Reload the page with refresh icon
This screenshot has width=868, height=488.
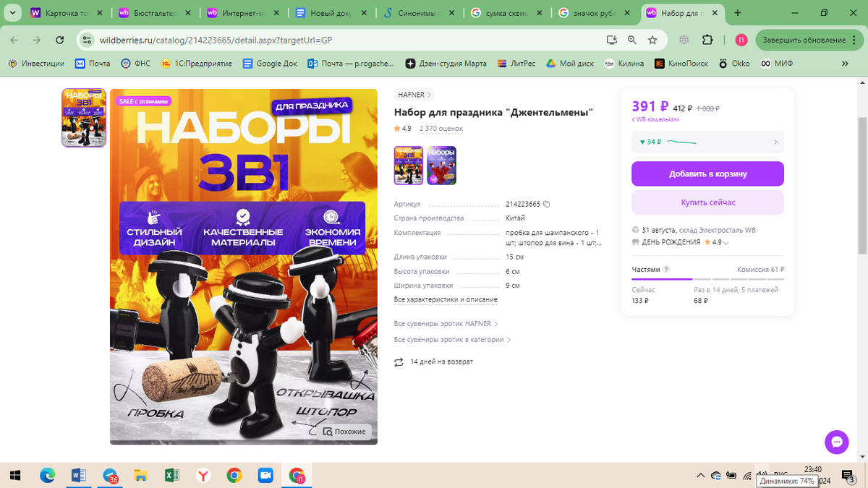(x=60, y=40)
